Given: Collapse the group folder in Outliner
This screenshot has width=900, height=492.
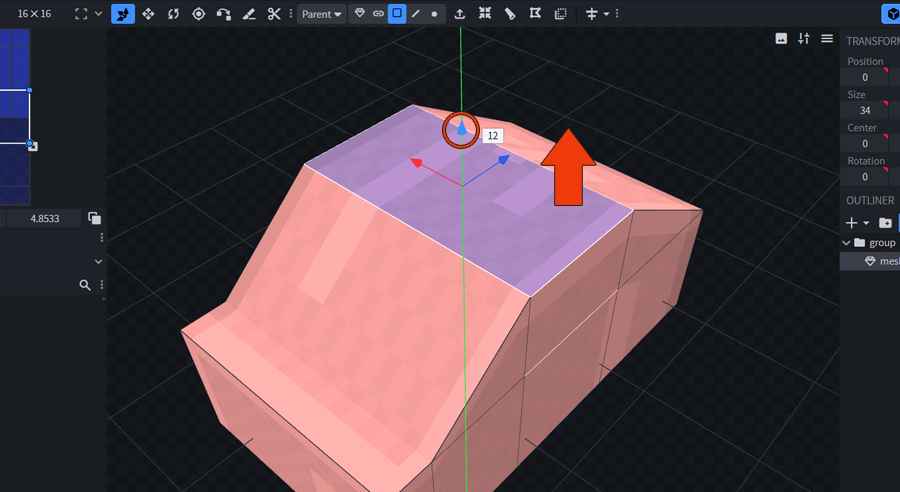Looking at the screenshot, I should (847, 243).
